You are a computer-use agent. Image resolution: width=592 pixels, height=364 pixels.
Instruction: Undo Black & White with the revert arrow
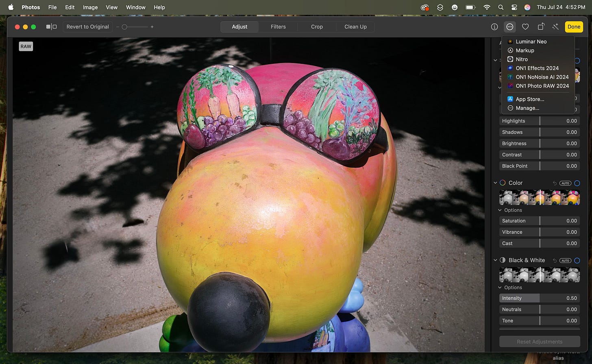tap(555, 261)
